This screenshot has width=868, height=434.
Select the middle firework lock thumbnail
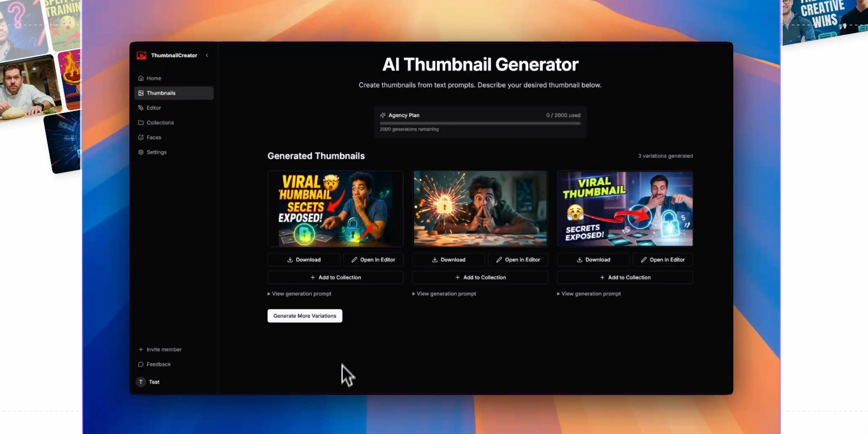click(480, 209)
